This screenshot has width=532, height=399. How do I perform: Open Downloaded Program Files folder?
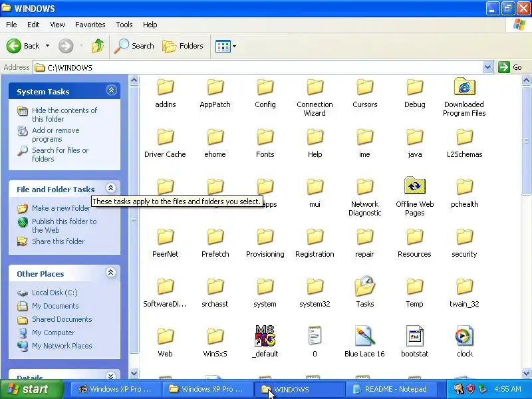464,98
